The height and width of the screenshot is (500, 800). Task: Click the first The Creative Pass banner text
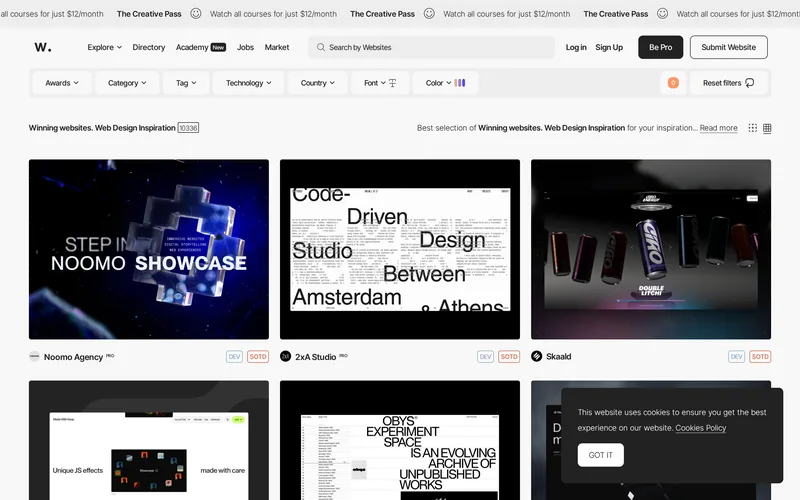(x=149, y=14)
